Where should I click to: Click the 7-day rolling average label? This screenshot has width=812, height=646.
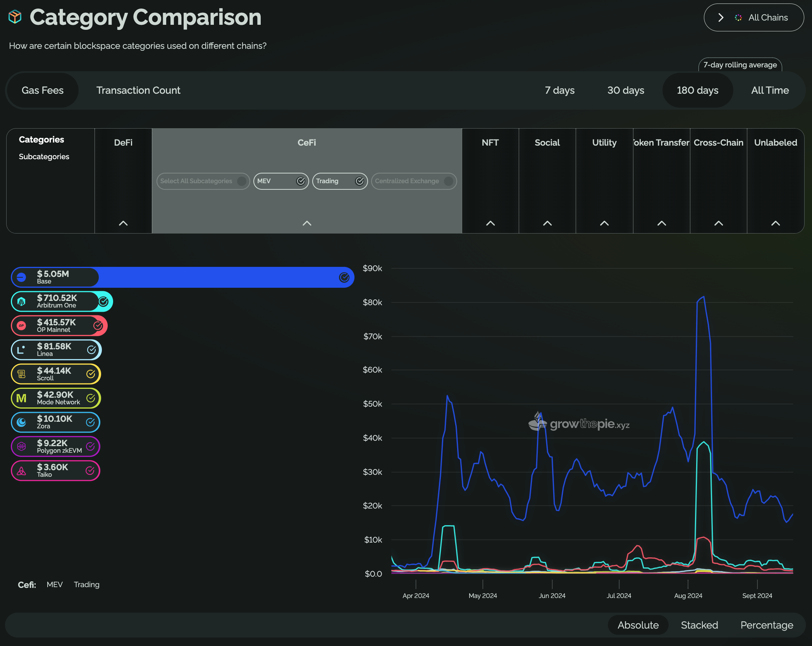click(x=740, y=65)
